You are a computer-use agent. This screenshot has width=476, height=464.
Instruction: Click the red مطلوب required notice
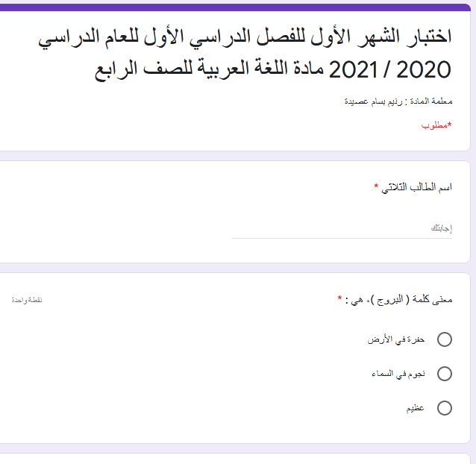[437, 125]
